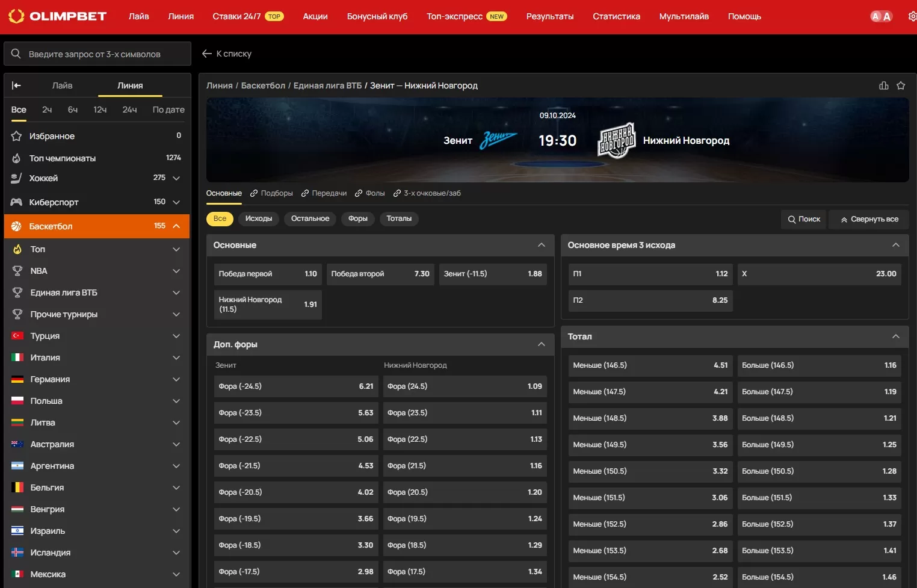Open settings via the gear icon
The image size is (917, 588).
point(912,16)
